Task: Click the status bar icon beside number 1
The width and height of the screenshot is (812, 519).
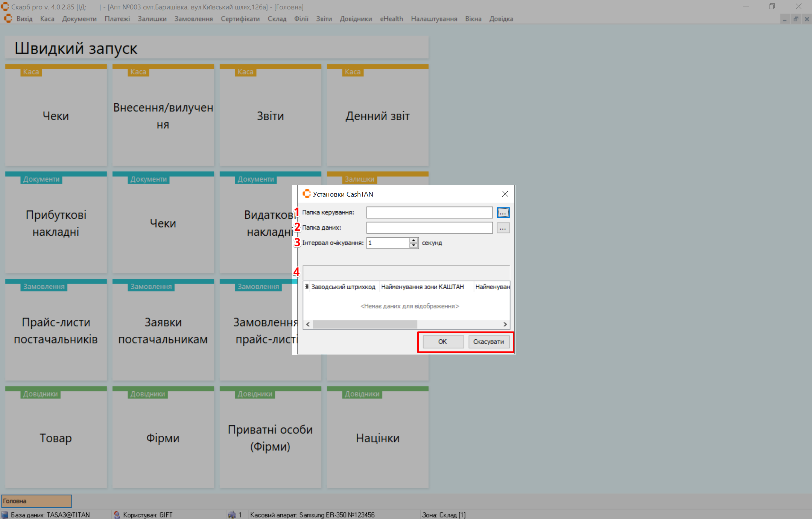Action: pos(232,515)
